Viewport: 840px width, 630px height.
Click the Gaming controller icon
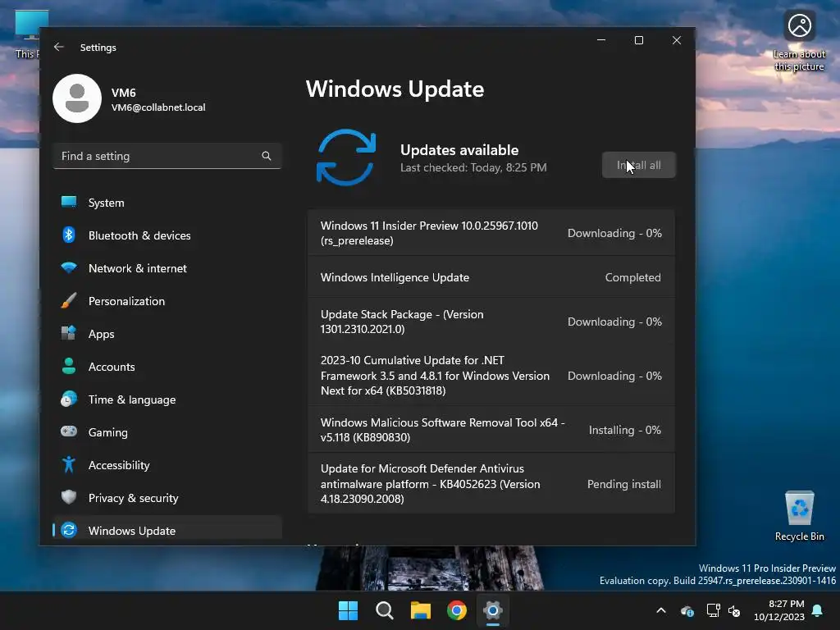69,431
